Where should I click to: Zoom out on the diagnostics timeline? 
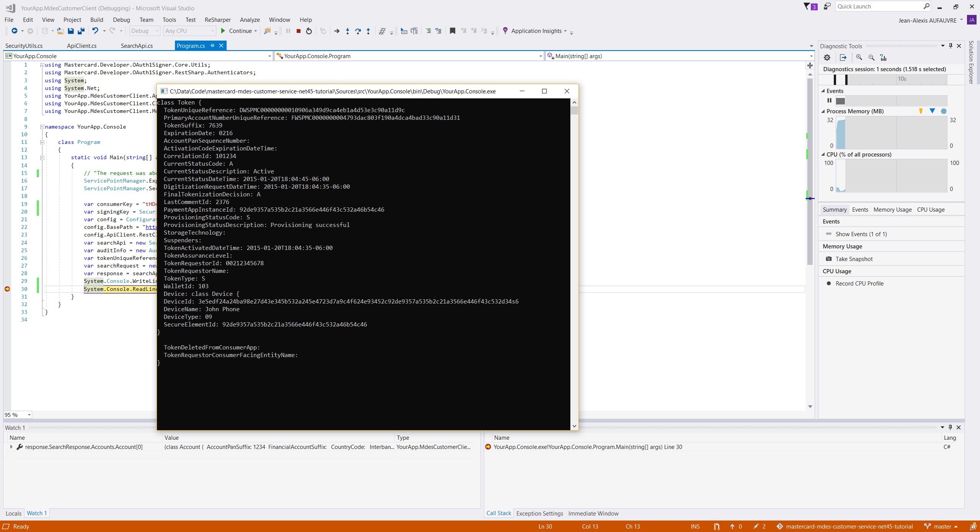(871, 57)
